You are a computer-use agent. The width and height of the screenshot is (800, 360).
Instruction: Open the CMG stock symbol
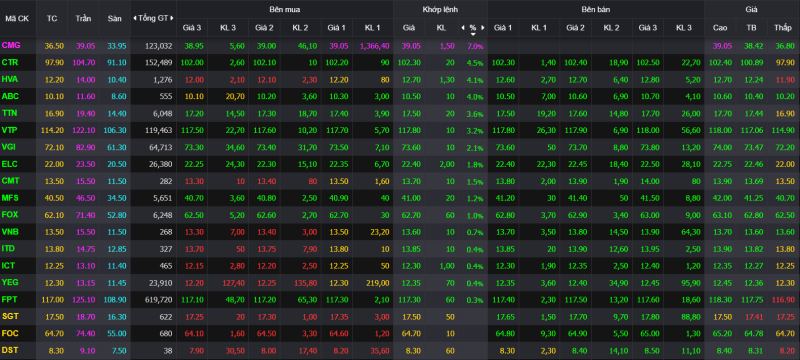pos(11,46)
